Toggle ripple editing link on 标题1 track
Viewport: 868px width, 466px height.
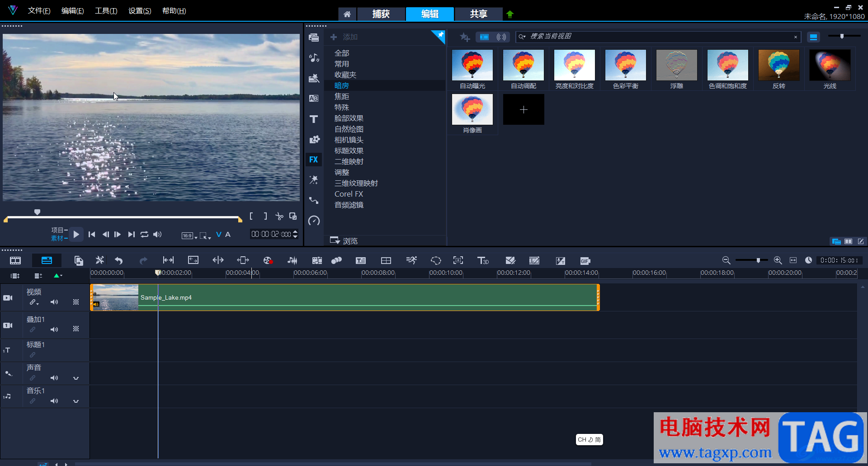pyautogui.click(x=33, y=355)
